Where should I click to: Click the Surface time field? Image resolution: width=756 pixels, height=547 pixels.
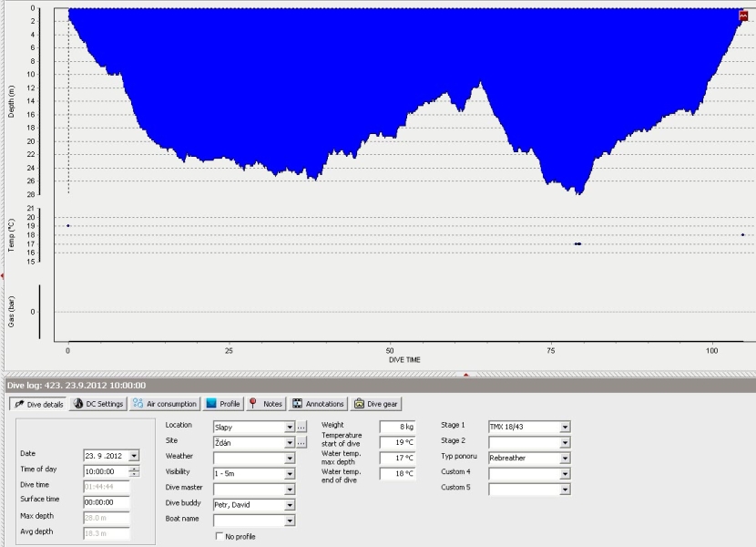click(107, 502)
